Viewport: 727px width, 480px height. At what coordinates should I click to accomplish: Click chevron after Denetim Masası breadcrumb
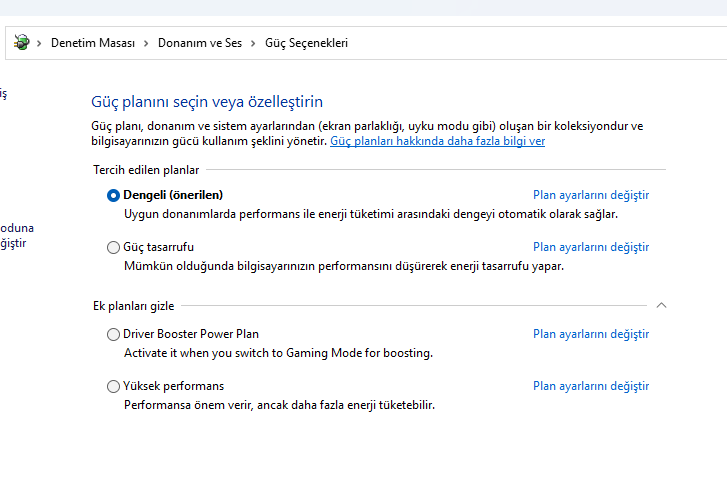(146, 43)
